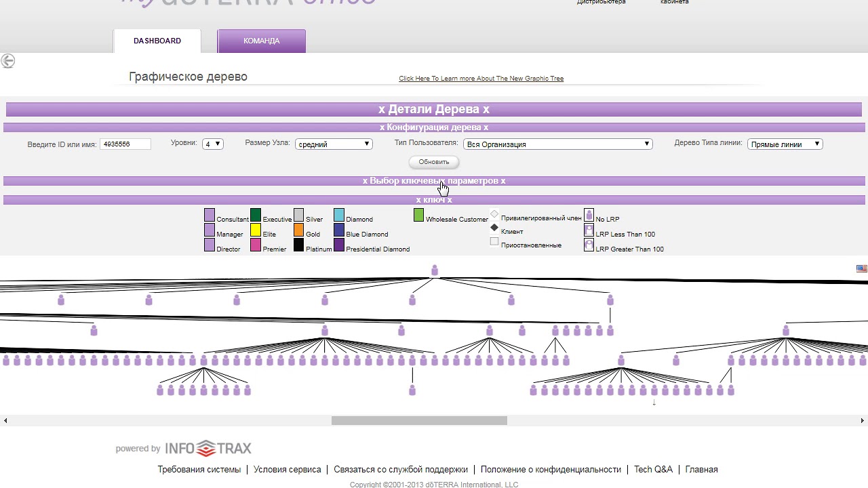The image size is (868, 488).
Task: Open the Тип Пользователя dropdown
Action: [x=558, y=144]
